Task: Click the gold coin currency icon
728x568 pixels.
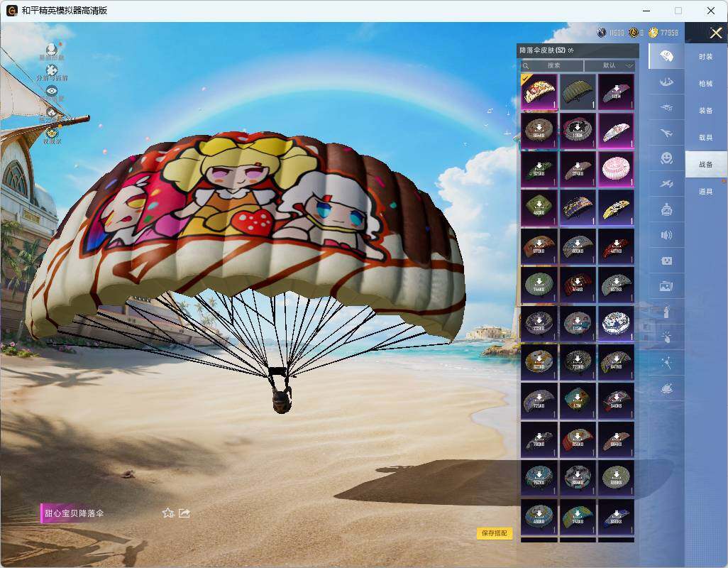Action: (x=653, y=33)
